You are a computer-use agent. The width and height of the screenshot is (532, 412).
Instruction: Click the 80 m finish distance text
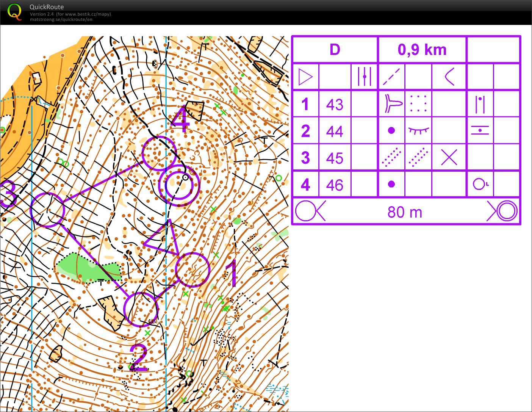click(405, 212)
